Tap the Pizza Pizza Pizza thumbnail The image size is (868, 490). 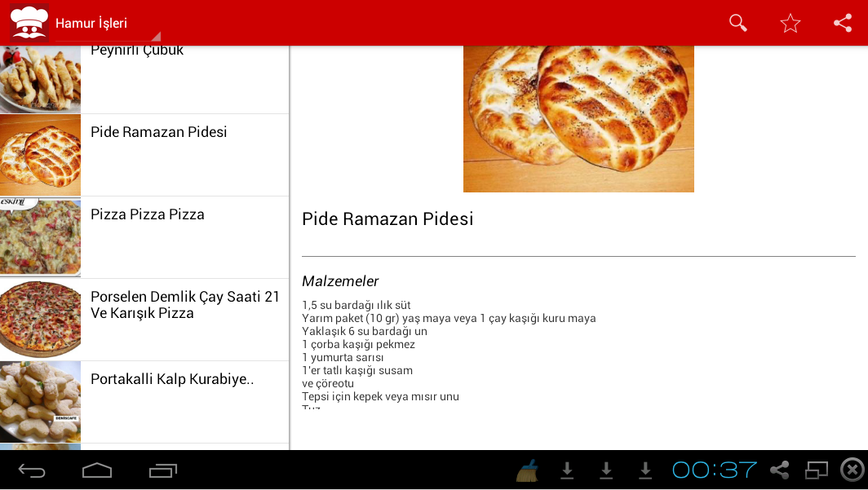(x=41, y=238)
